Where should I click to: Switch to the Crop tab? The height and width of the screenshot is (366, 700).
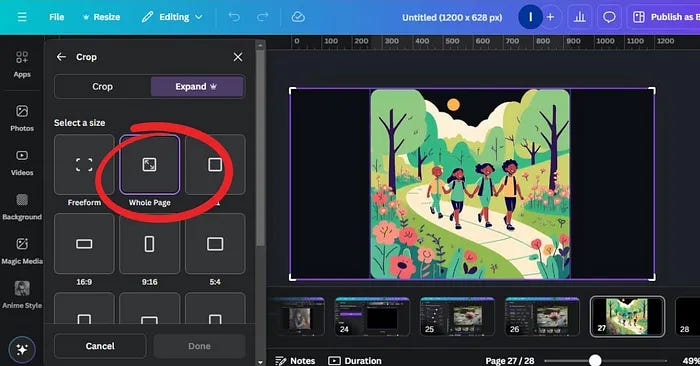tap(102, 87)
